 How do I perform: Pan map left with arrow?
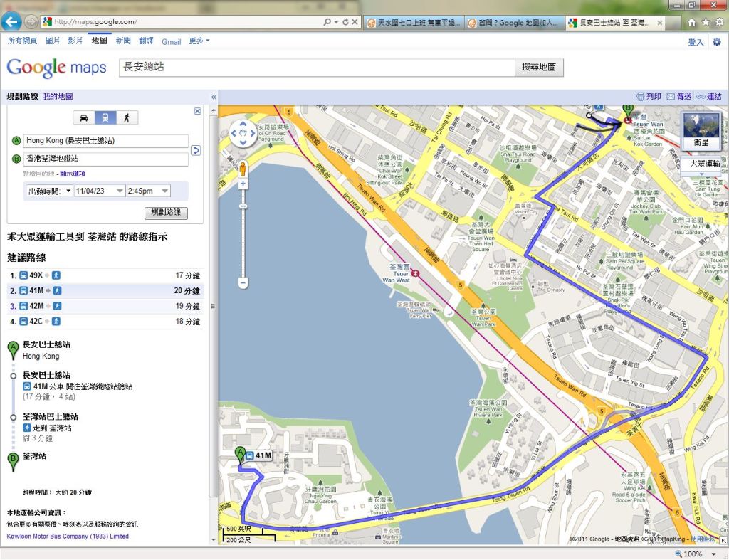[234, 133]
